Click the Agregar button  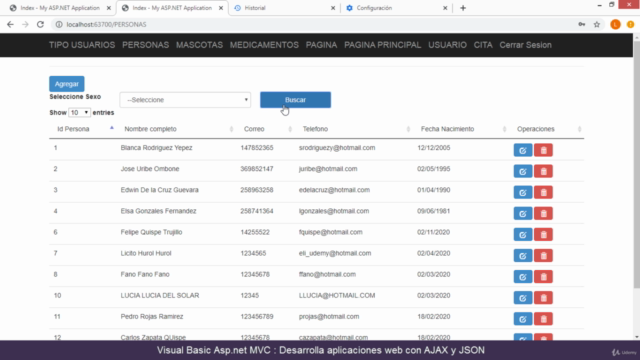[67, 84]
